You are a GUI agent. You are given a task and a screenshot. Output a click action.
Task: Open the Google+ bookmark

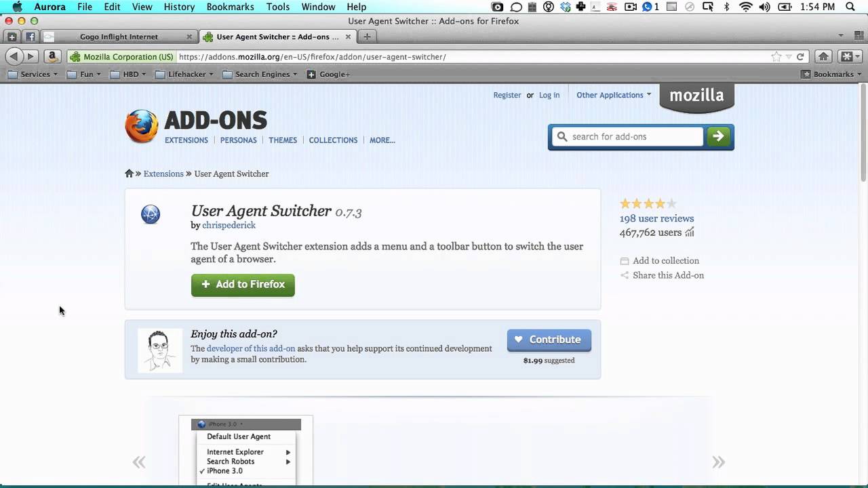(x=329, y=75)
